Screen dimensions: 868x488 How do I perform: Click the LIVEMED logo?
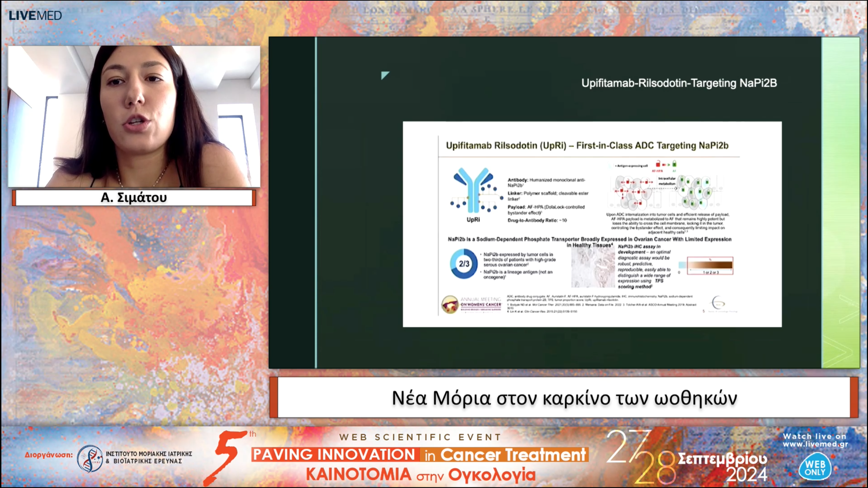pos(35,16)
